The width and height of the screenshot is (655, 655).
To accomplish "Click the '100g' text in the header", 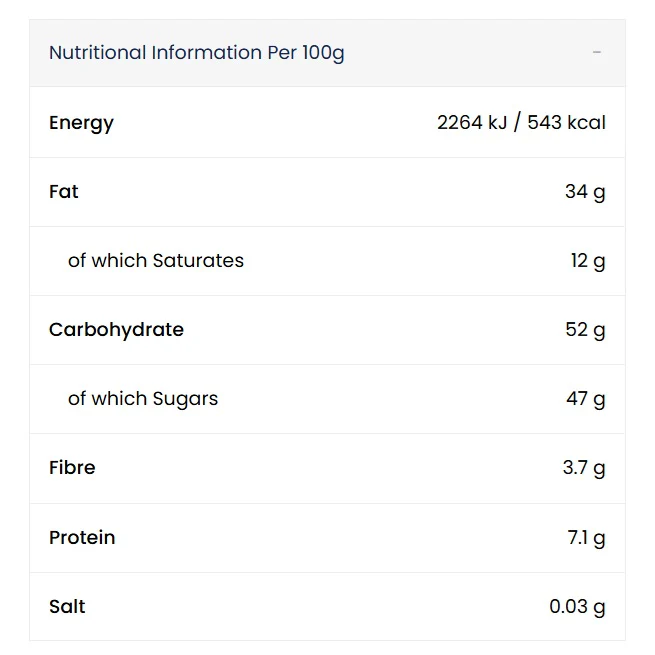I will pos(323,53).
